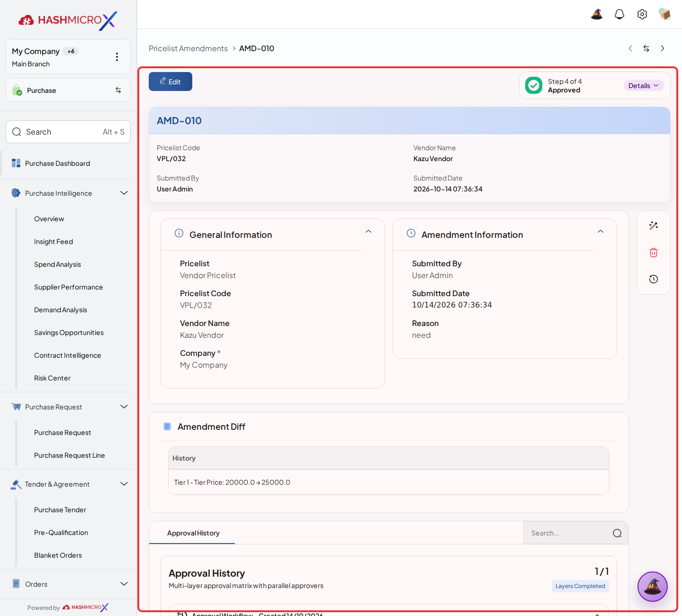Open the notifications bell
682x616 pixels.
pyautogui.click(x=619, y=14)
